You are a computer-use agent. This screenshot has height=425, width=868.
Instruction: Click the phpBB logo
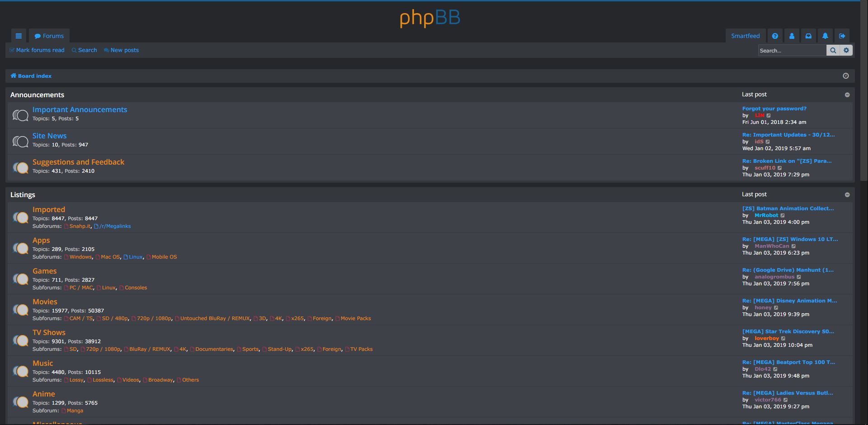pyautogui.click(x=430, y=18)
